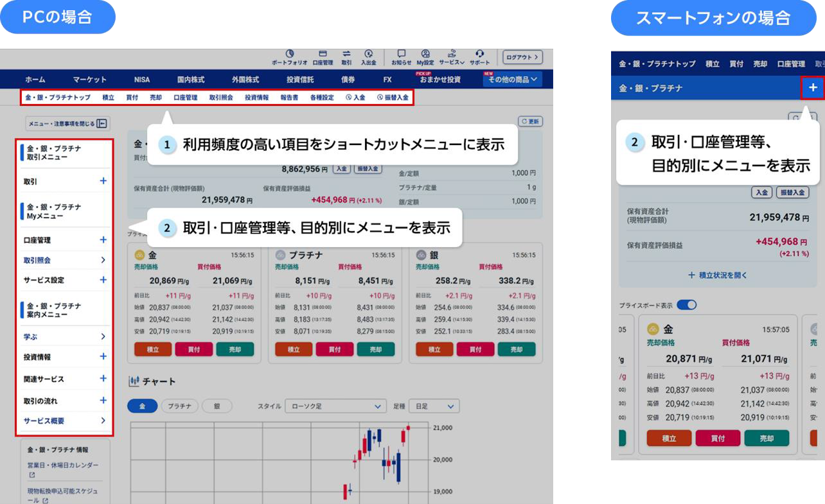Open 取引照会 in the shortcut menu
This screenshot has height=504, width=825.
[x=221, y=98]
